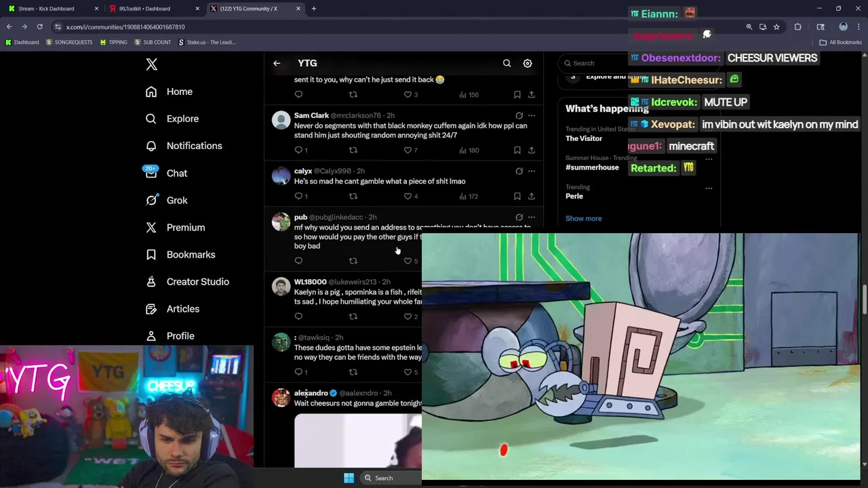
Task: Bookmark this page with star icon
Action: click(x=776, y=27)
